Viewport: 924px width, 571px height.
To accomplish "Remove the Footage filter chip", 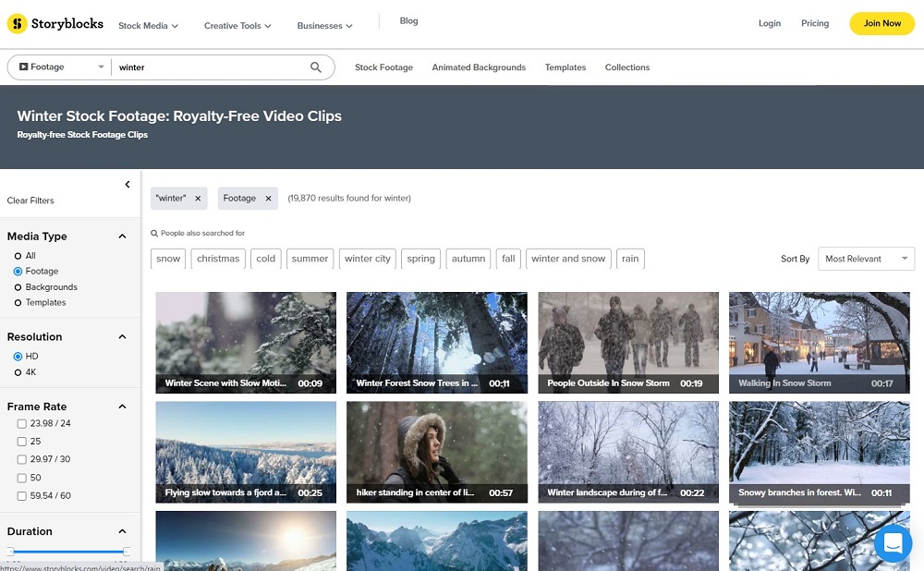I will [267, 198].
